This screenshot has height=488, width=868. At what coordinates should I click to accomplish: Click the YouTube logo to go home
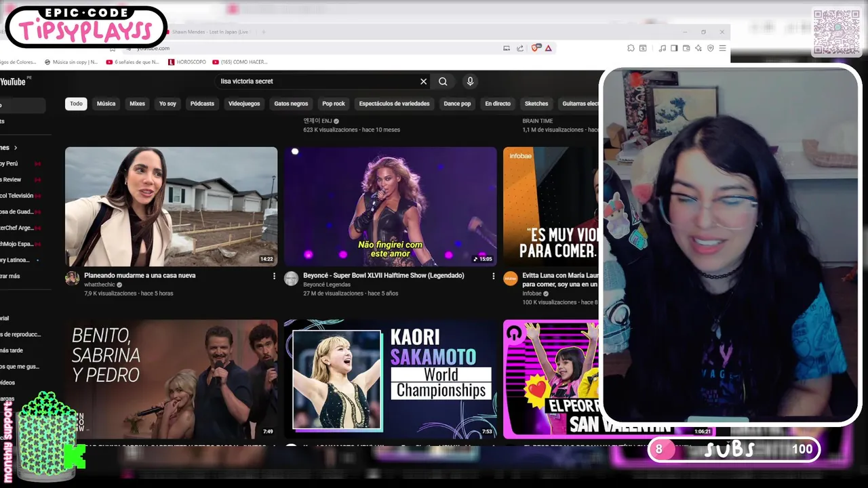[14, 81]
